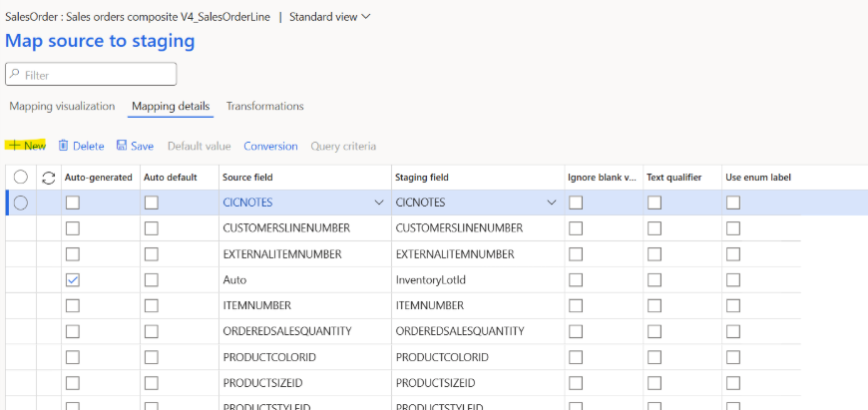Check Text qualifier for PRODUCTSIZEID row

(654, 383)
